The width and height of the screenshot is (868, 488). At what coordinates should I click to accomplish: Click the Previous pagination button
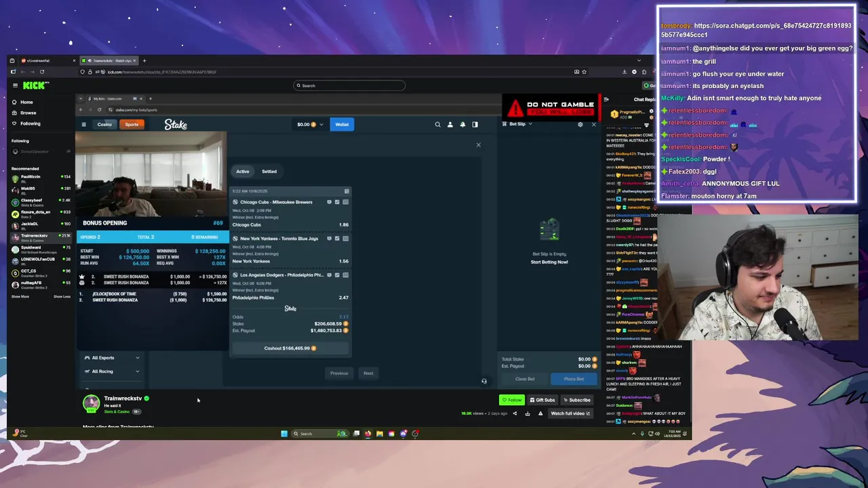pos(339,373)
